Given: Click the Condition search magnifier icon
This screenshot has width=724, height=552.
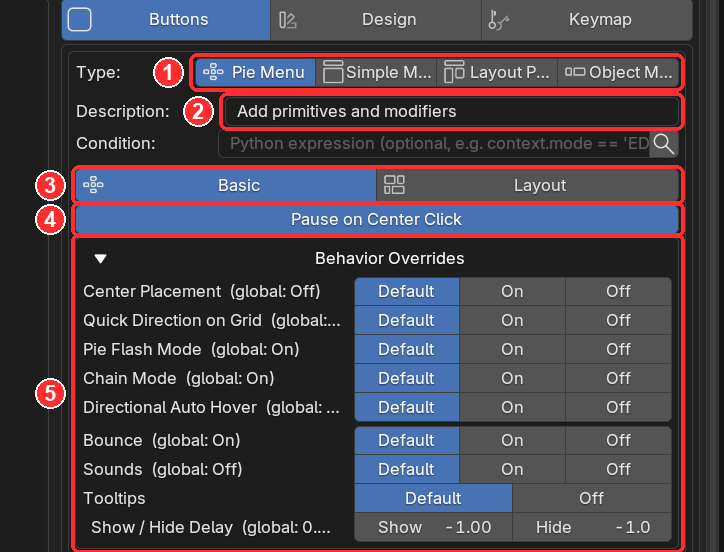Looking at the screenshot, I should pyautogui.click(x=664, y=144).
